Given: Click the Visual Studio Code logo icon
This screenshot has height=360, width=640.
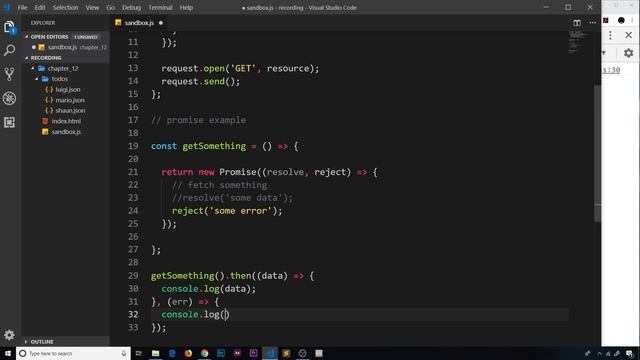Looking at the screenshot, I should (7, 7).
